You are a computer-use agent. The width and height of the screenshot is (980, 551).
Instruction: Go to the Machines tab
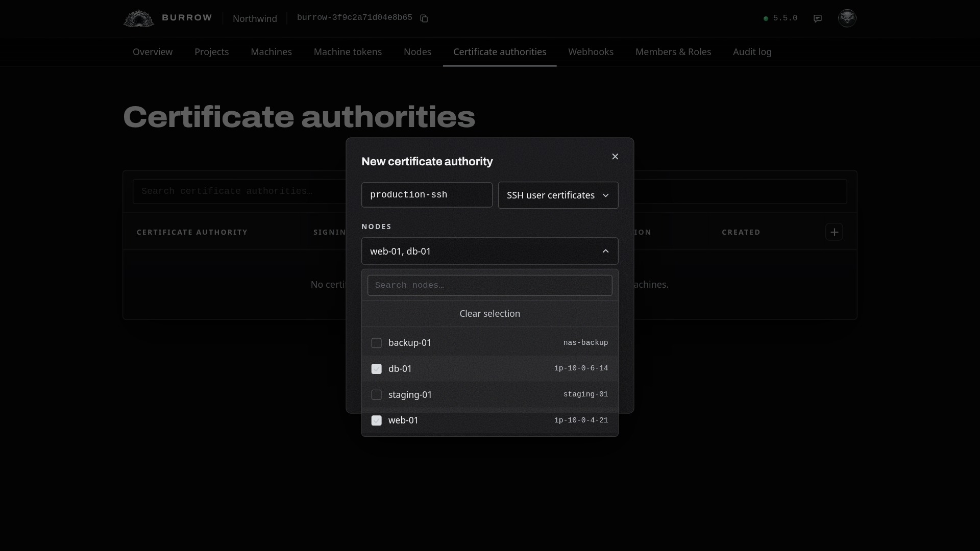click(271, 52)
